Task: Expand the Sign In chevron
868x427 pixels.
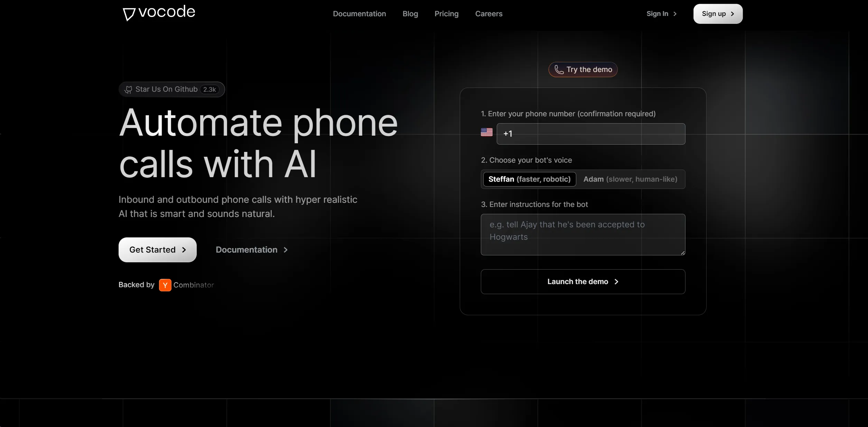Action: tap(675, 13)
